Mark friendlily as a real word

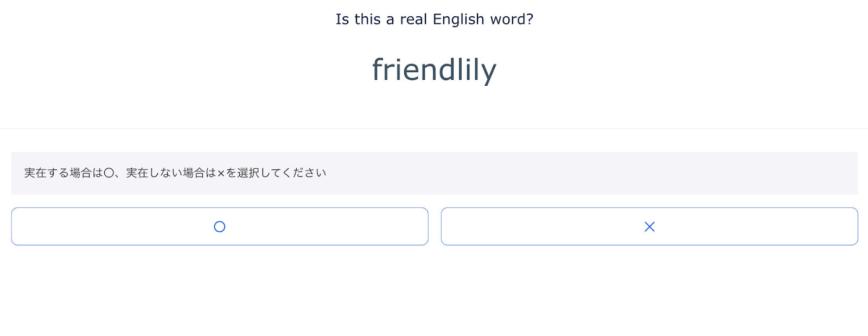click(219, 226)
